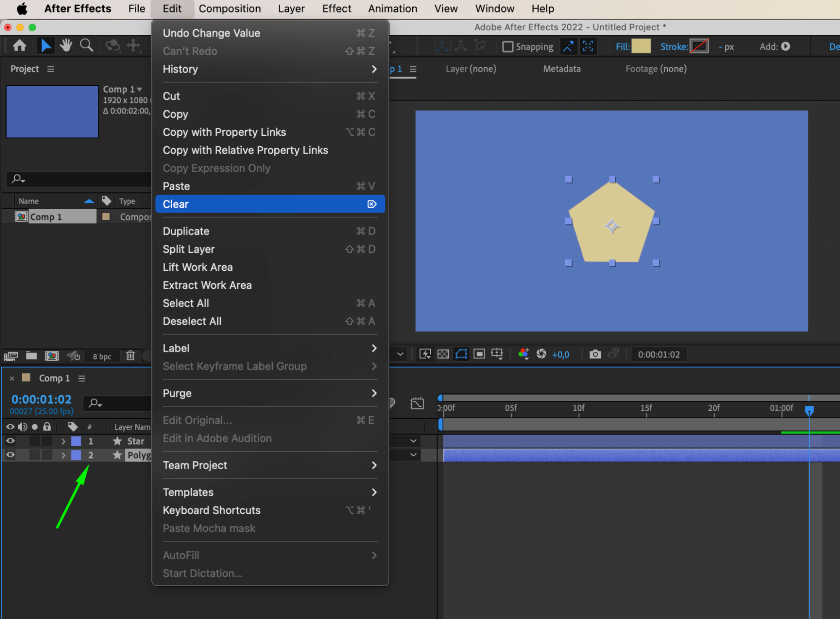Viewport: 840px width, 619px height.
Task: Expand the Polygon layer properties
Action: point(63,455)
